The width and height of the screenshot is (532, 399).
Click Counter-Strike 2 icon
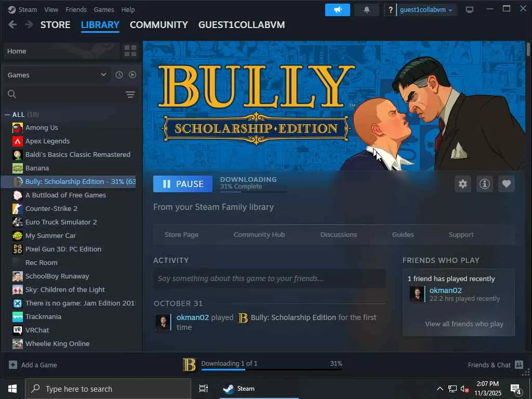click(x=18, y=209)
